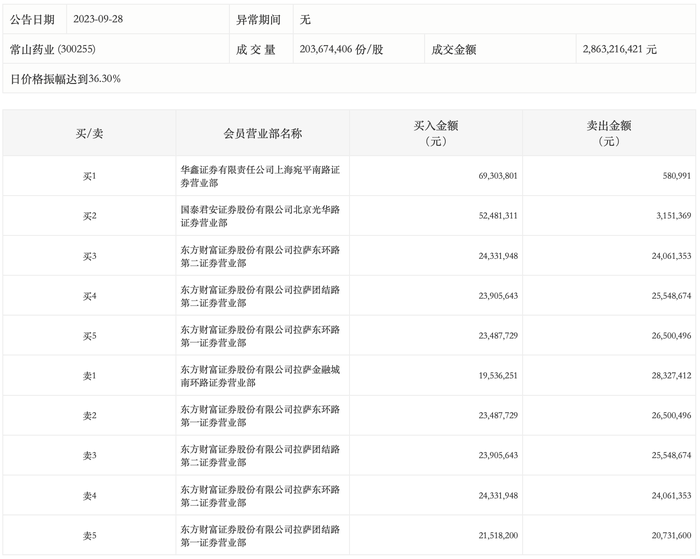The height and width of the screenshot is (559, 700).
Task: Click the 成交量 value 203,674,406 份/股
Action: click(341, 49)
